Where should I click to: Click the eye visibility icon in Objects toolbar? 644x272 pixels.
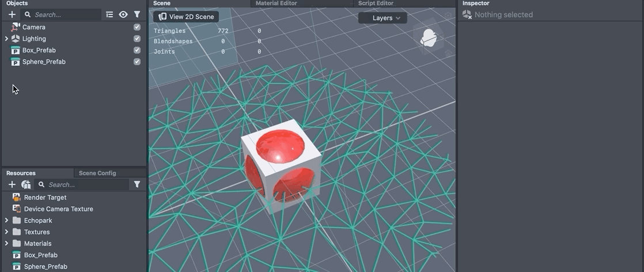click(123, 14)
